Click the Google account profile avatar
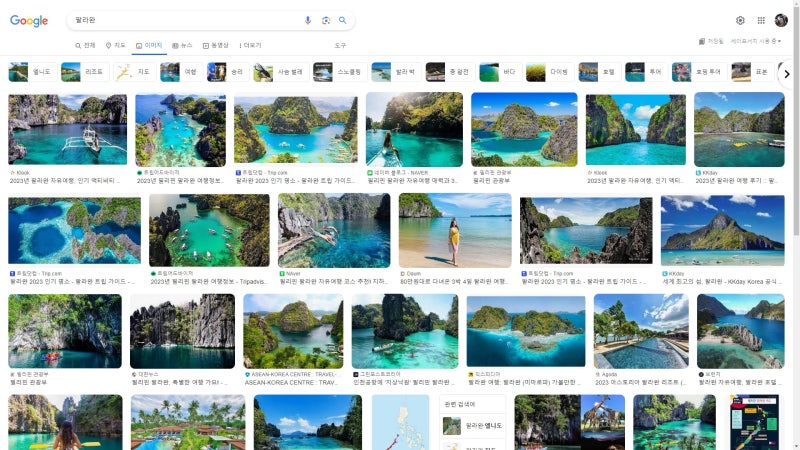This screenshot has width=800, height=450. point(781,20)
